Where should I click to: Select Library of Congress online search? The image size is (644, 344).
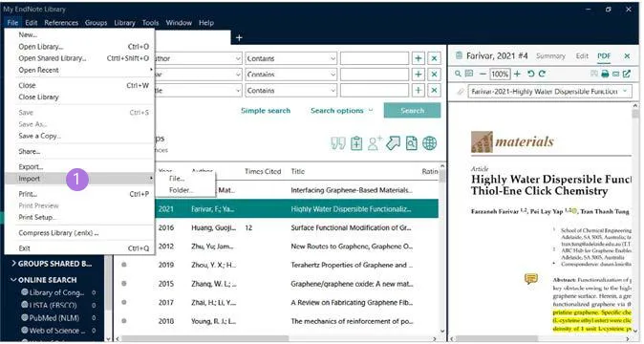point(56,292)
